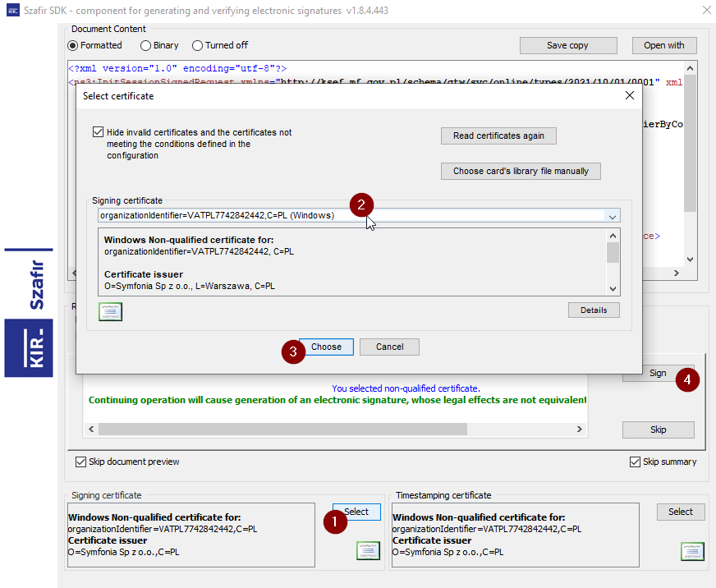Click the Skip button
The image size is (716, 588).
tap(658, 430)
